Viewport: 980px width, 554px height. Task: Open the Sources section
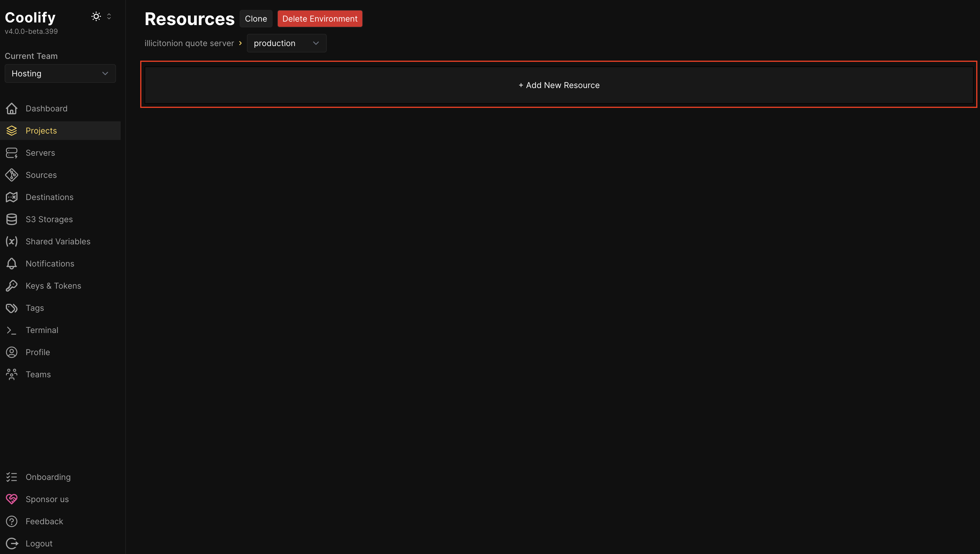(x=41, y=175)
